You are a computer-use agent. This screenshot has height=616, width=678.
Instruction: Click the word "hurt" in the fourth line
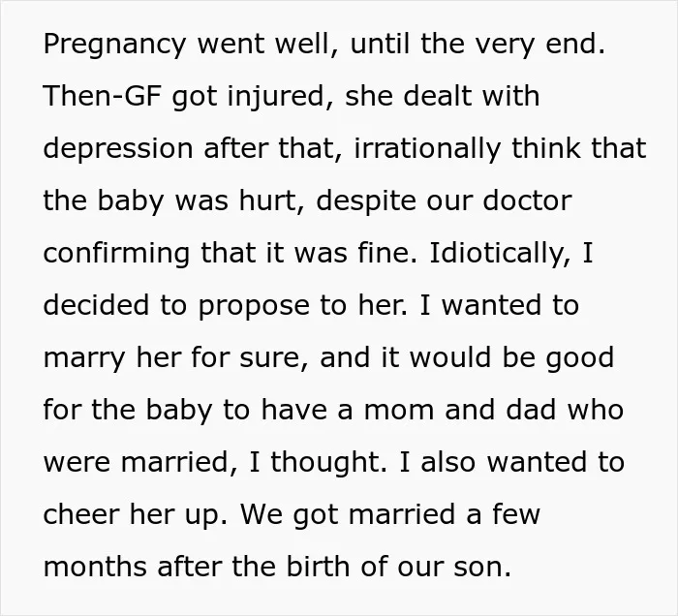(271, 200)
